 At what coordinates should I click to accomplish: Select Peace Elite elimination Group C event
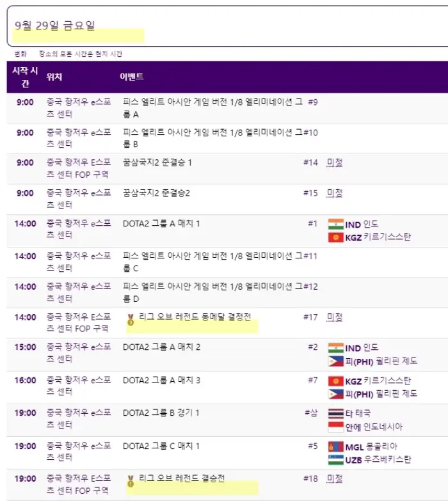212,262
